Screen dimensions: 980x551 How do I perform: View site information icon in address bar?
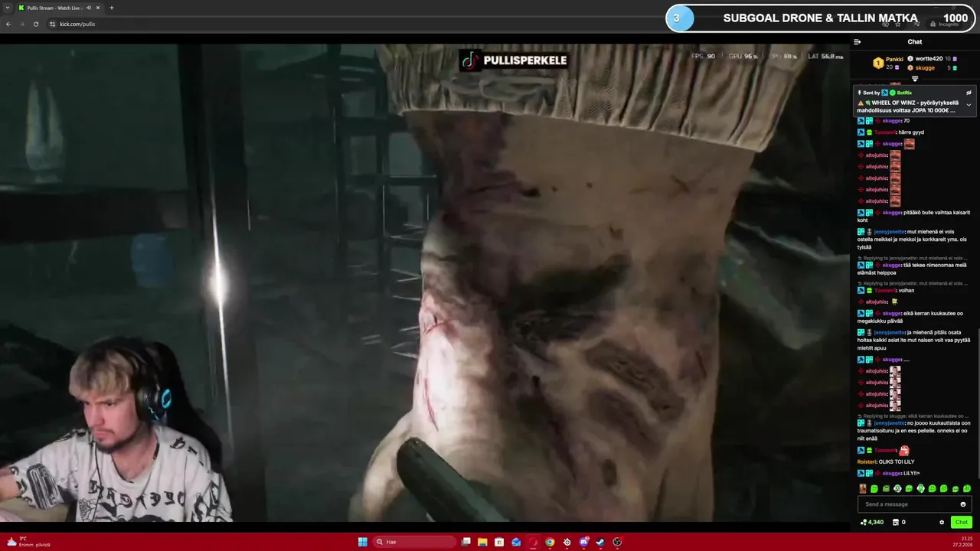pyautogui.click(x=53, y=24)
